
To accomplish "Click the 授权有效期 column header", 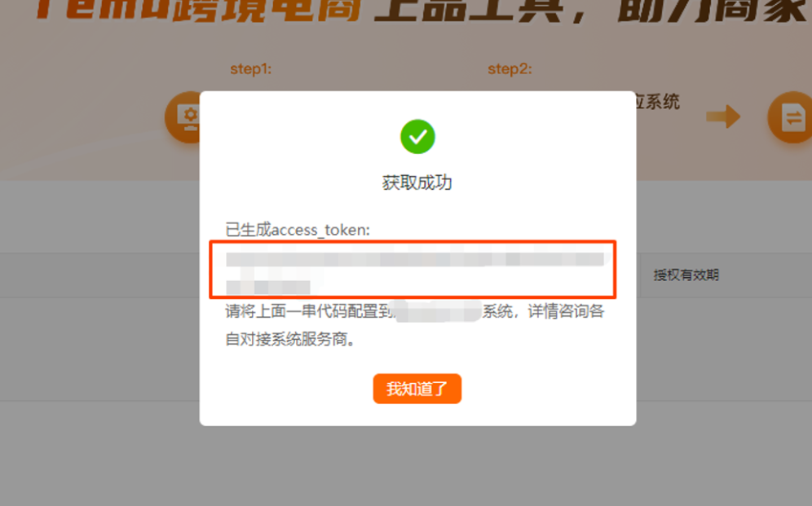I will [x=686, y=275].
